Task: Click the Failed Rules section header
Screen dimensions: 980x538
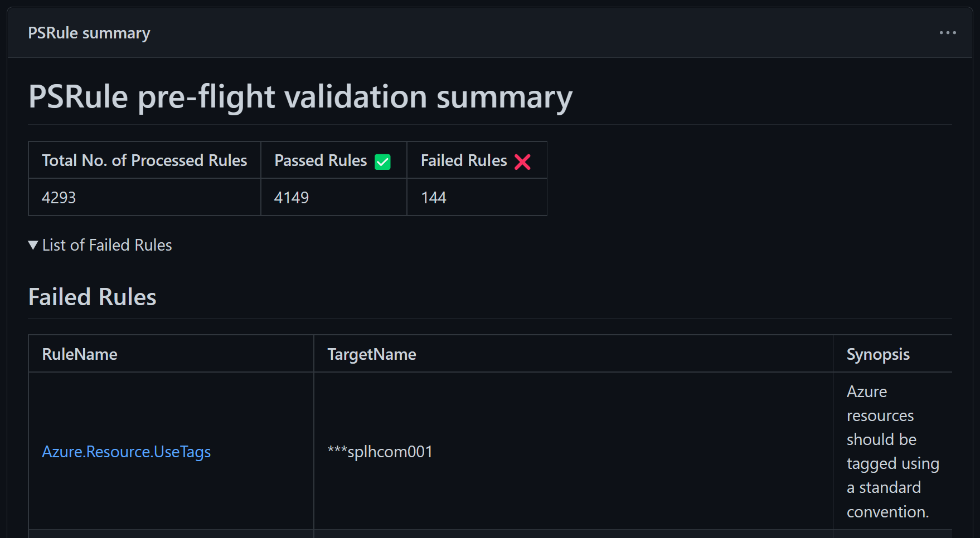Action: (92, 296)
